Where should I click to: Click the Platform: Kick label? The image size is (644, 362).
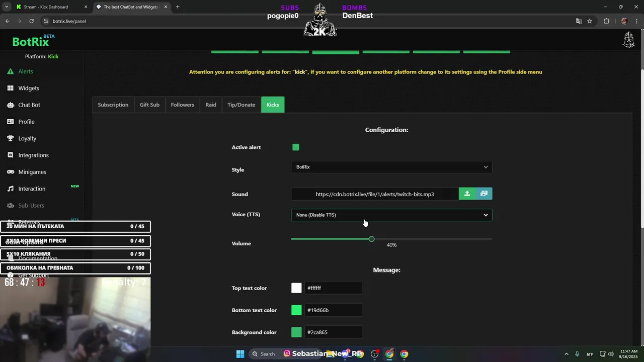[42, 56]
